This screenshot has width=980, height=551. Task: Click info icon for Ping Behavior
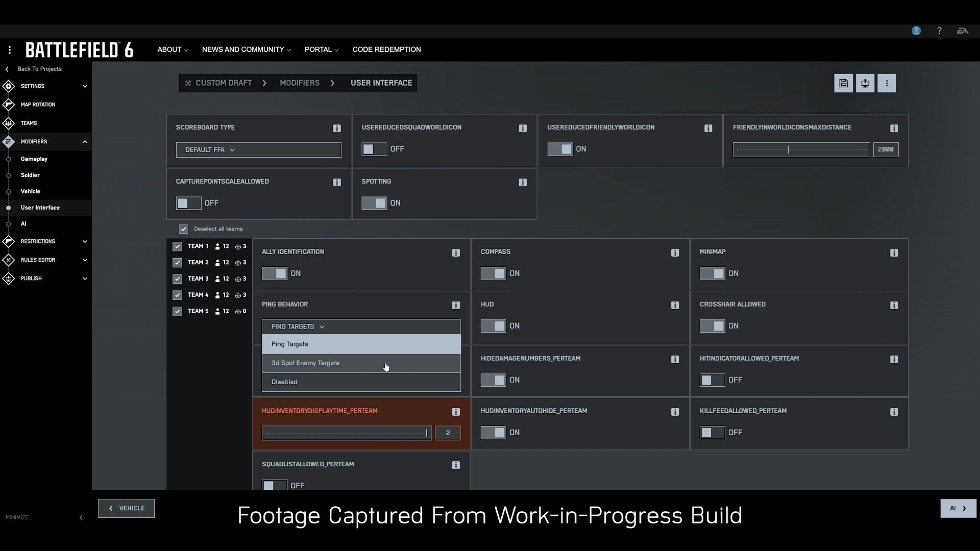456,305
